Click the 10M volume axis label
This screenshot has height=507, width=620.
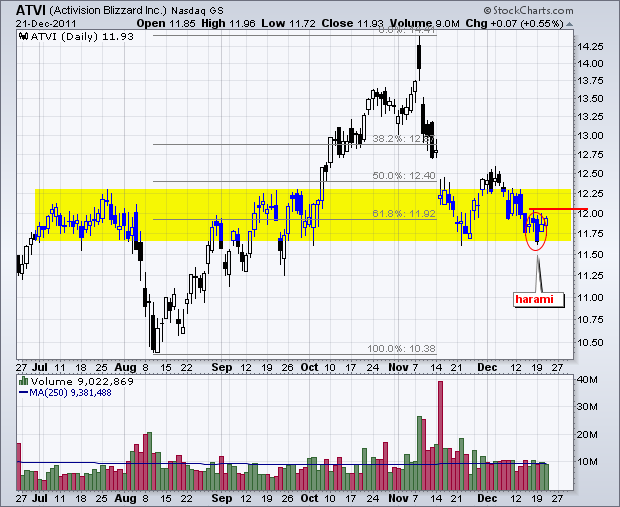point(587,462)
